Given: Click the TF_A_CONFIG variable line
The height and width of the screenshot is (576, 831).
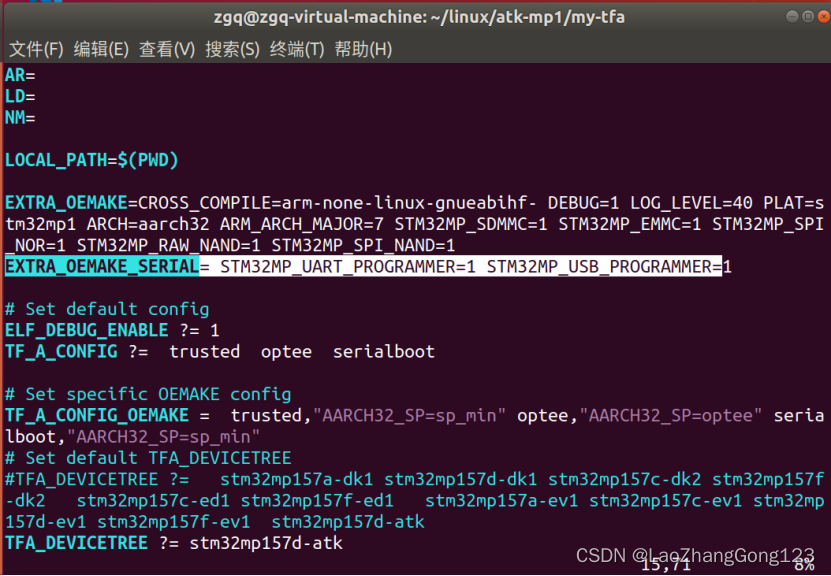Looking at the screenshot, I should (60, 351).
